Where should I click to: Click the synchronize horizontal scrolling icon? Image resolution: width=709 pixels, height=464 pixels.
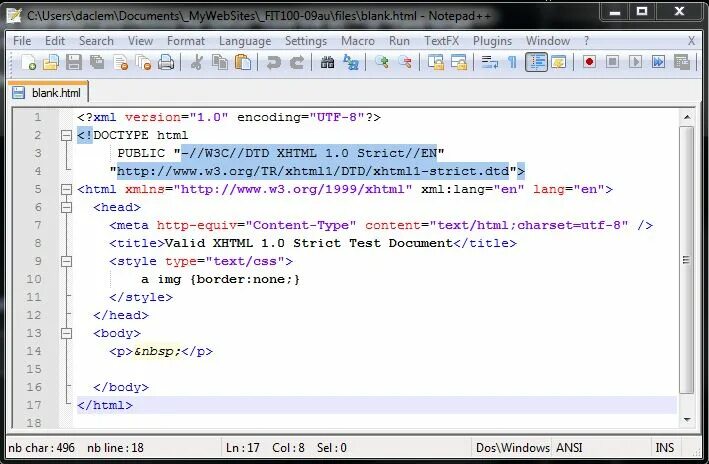point(458,62)
